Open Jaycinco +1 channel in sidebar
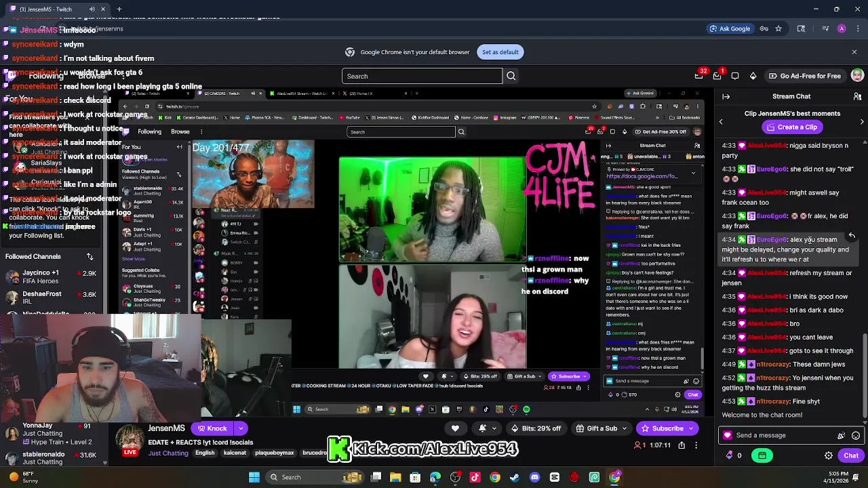This screenshot has width=868, height=488. pos(53,277)
